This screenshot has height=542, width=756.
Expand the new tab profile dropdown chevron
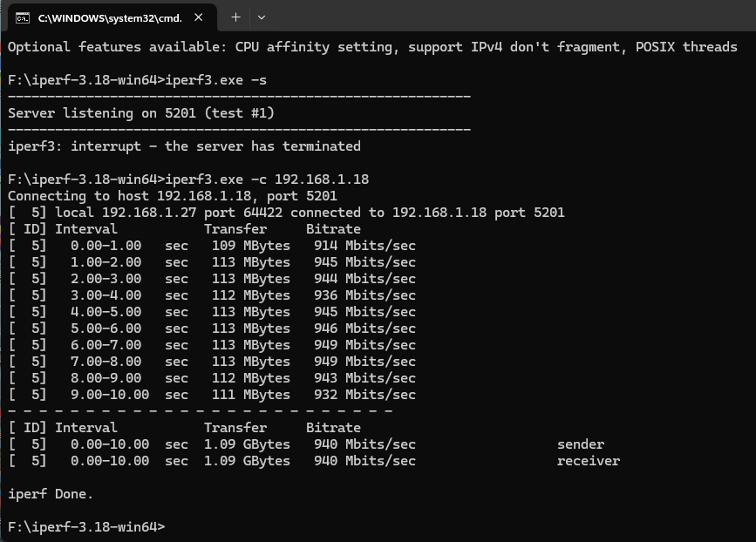click(x=262, y=17)
